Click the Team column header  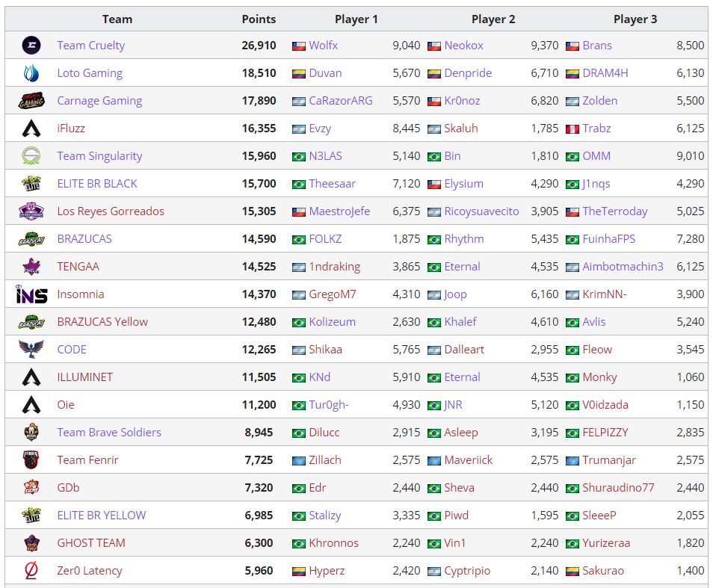117,19
